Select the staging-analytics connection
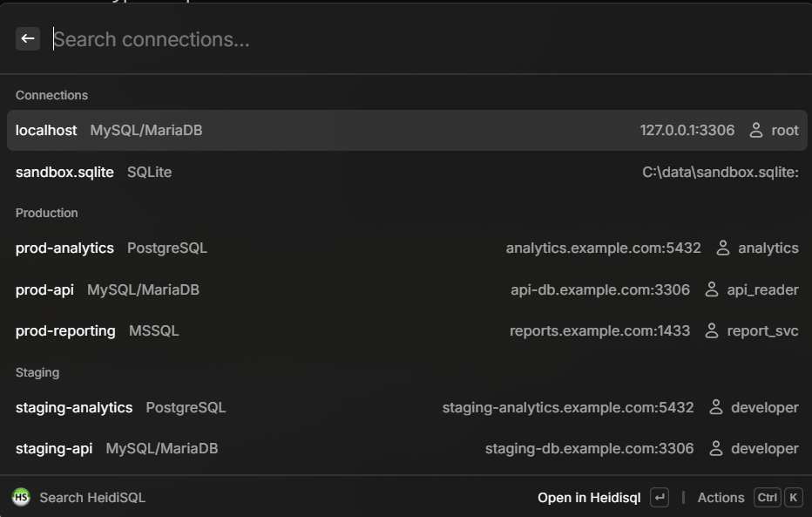 coord(407,408)
